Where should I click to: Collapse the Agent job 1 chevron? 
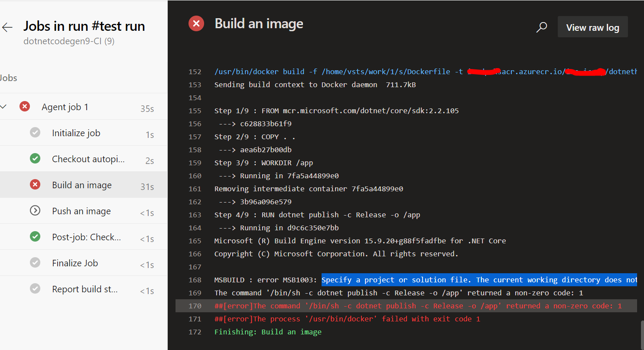point(3,107)
